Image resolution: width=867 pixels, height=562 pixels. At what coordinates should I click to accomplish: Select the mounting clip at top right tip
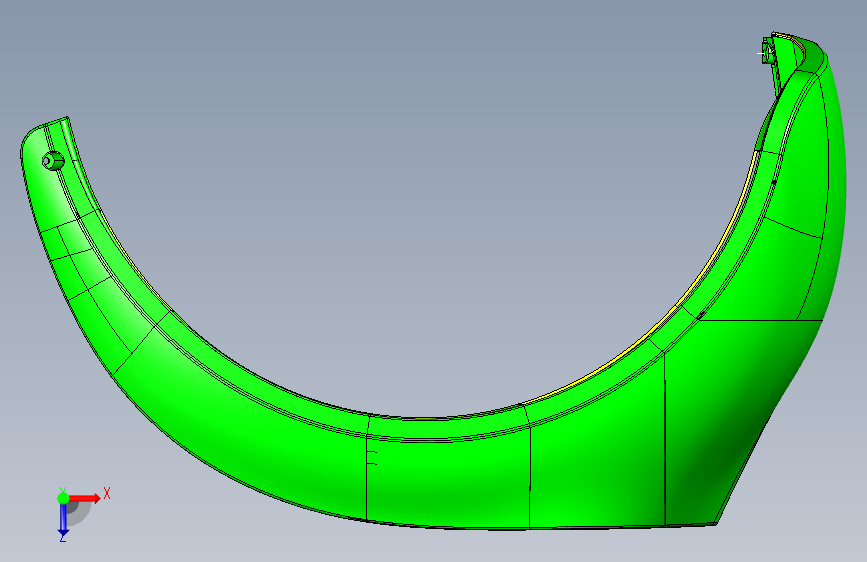coord(768,50)
